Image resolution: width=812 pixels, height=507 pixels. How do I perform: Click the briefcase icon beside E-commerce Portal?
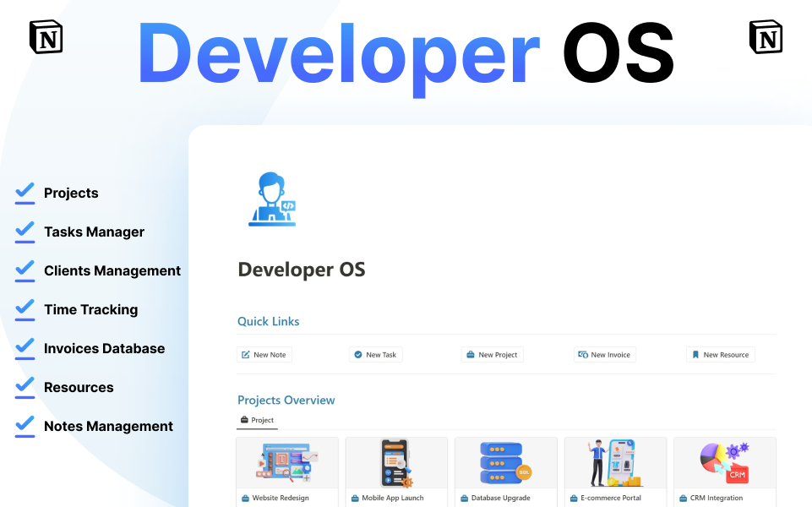point(574,499)
